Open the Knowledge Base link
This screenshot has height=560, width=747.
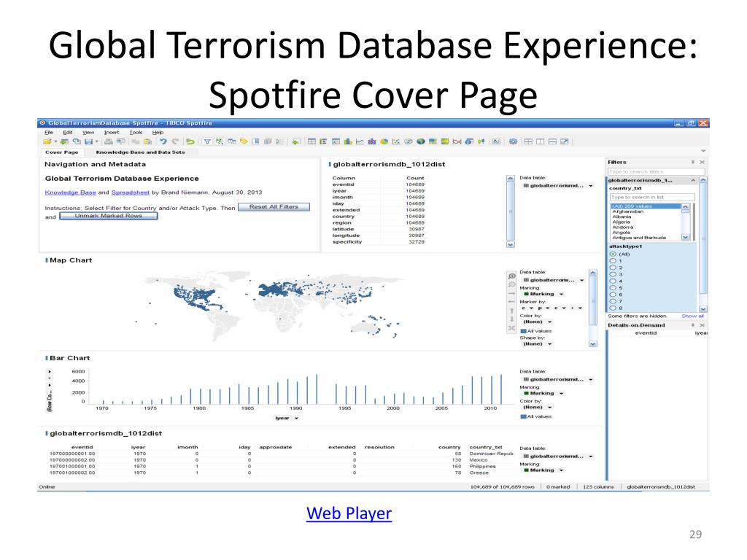71,192
